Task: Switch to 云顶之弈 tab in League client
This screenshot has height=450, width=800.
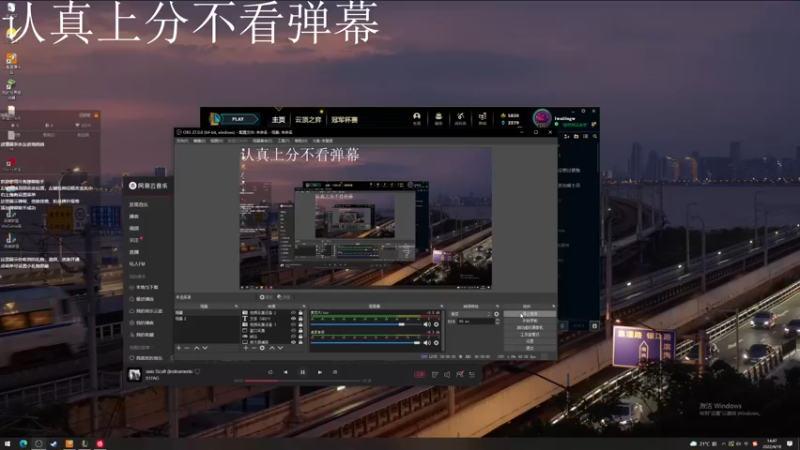Action: click(308, 120)
